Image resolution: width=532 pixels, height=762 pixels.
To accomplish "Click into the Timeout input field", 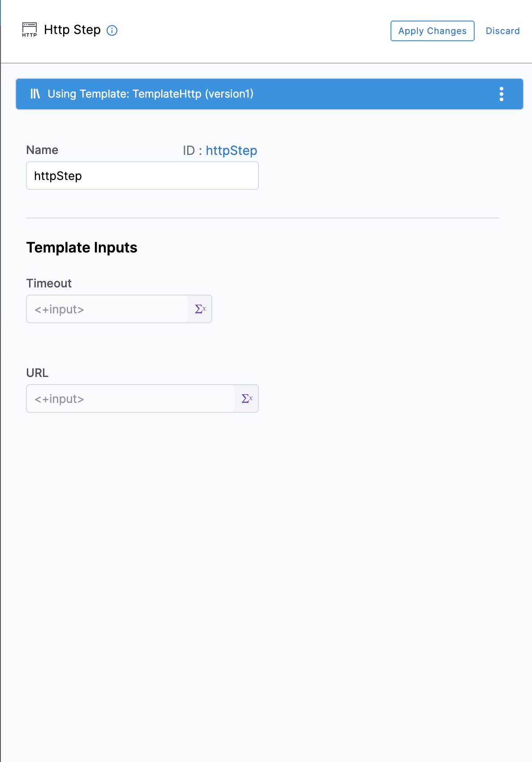I will click(107, 309).
